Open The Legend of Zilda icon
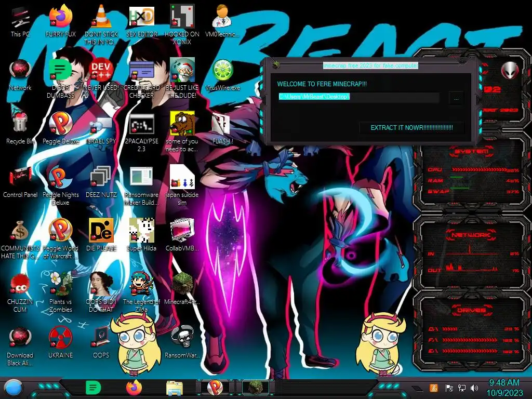Screen dimensions: 532x399 [141, 293]
